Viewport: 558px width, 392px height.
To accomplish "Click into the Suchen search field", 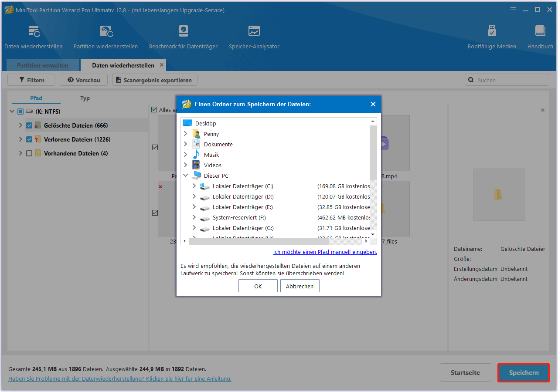I will pyautogui.click(x=511, y=80).
